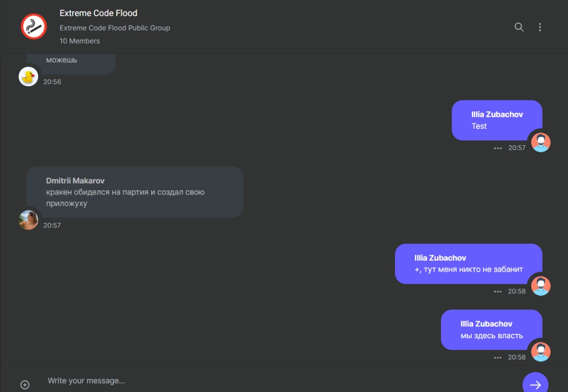Click Illia Zubachov's avatar beside Test message
This screenshot has width=568, height=392.
[x=541, y=143]
